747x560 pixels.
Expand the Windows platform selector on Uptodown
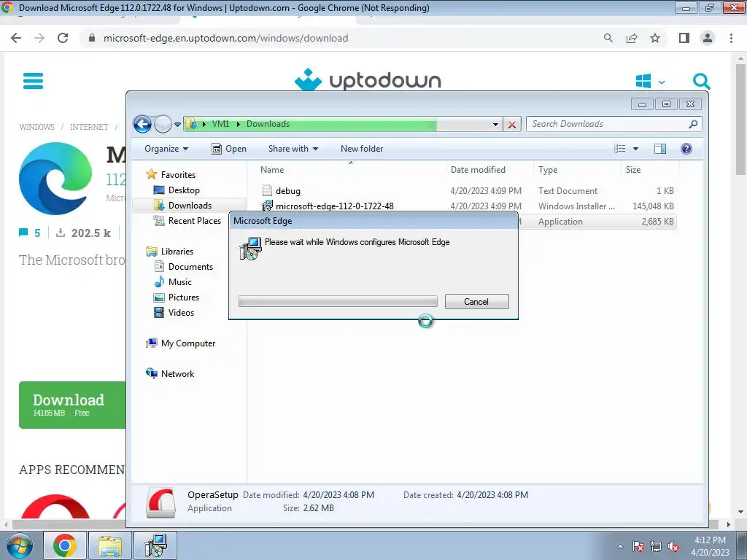coord(650,82)
